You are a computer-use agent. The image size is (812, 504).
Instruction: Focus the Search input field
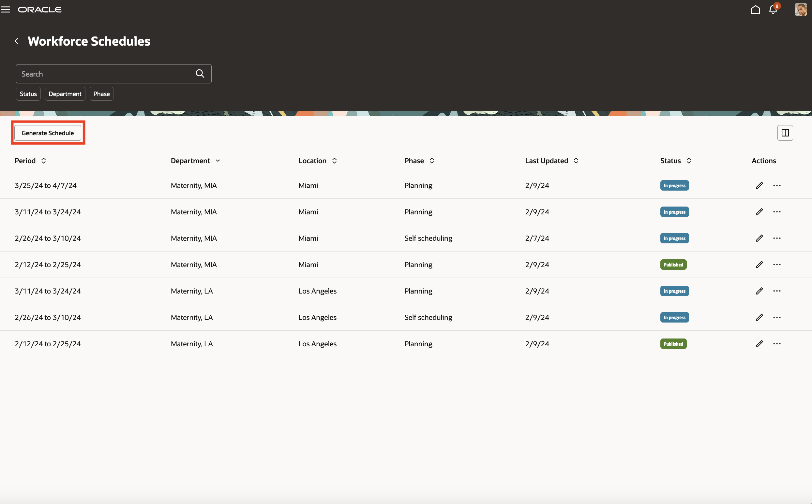pyautogui.click(x=103, y=74)
